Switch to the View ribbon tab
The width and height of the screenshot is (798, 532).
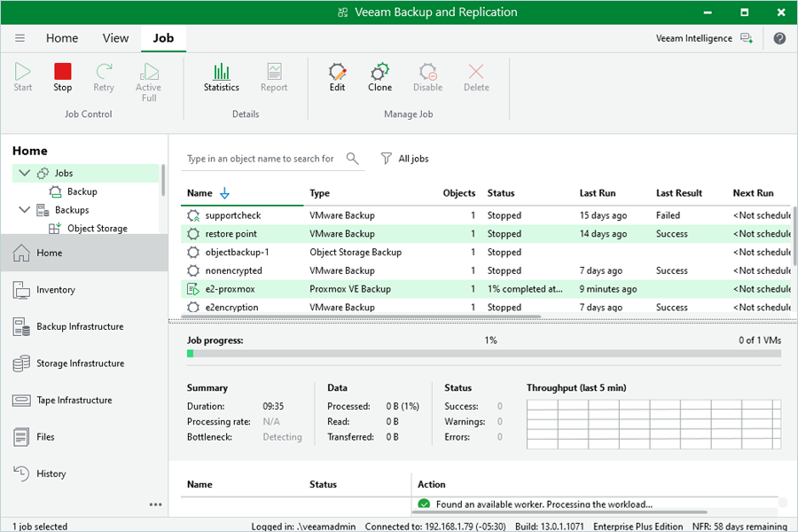pos(115,38)
